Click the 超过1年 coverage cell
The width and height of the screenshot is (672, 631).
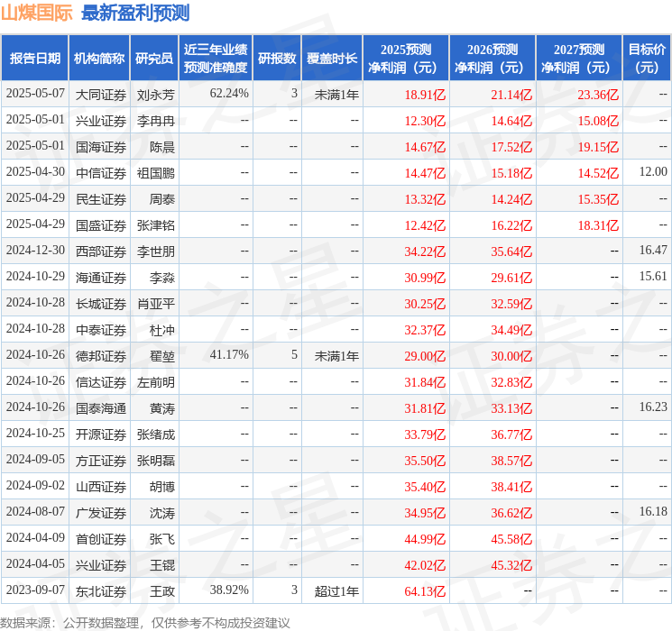tap(336, 591)
